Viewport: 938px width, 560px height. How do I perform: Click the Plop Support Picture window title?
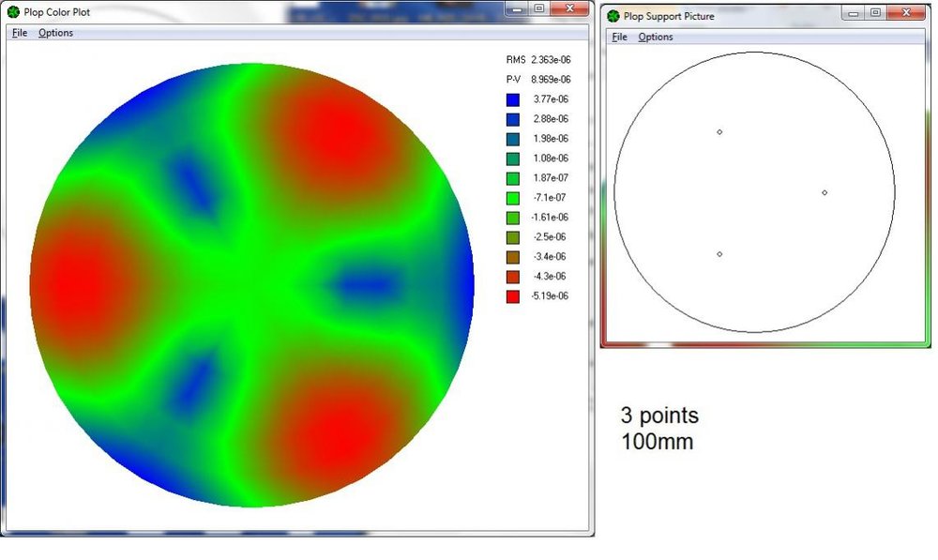[x=669, y=16]
